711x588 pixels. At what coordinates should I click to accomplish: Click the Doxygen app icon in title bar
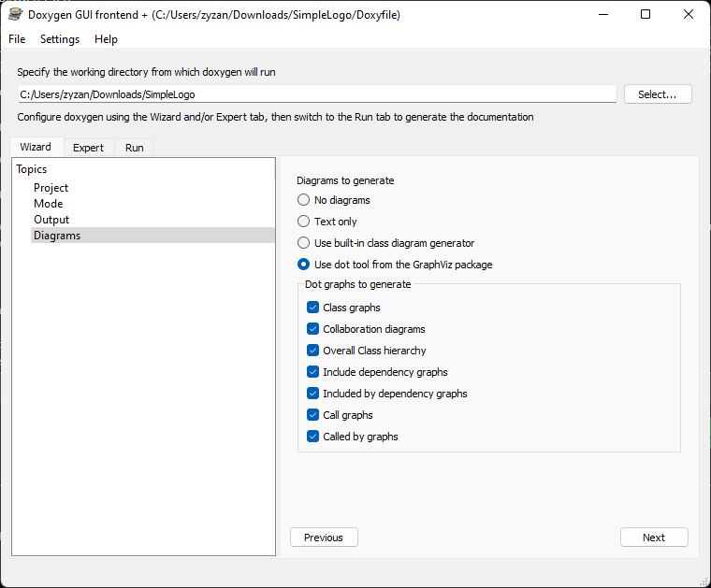[15, 15]
